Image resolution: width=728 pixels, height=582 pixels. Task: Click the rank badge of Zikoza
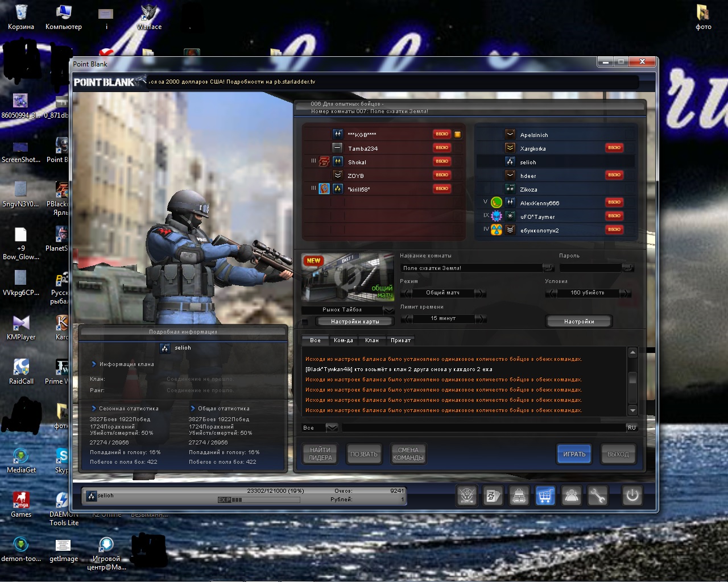[x=510, y=189]
